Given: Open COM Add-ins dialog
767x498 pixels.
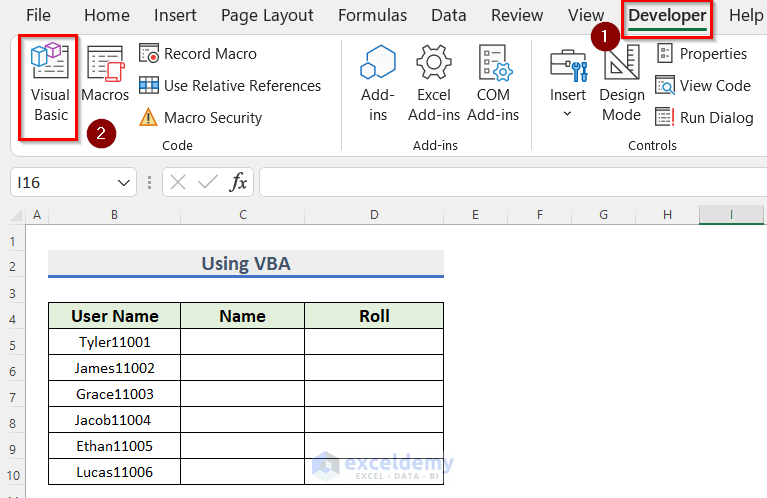Looking at the screenshot, I should click(x=493, y=83).
